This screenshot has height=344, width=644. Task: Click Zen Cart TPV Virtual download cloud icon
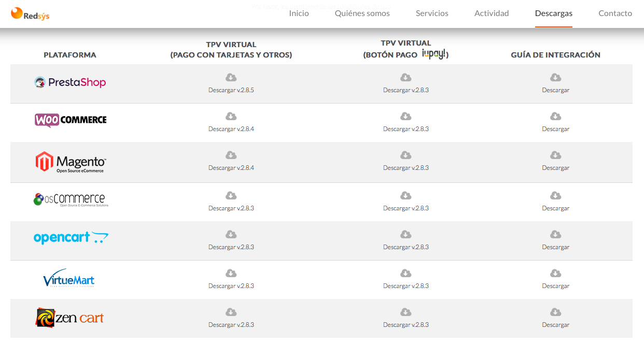tap(231, 312)
